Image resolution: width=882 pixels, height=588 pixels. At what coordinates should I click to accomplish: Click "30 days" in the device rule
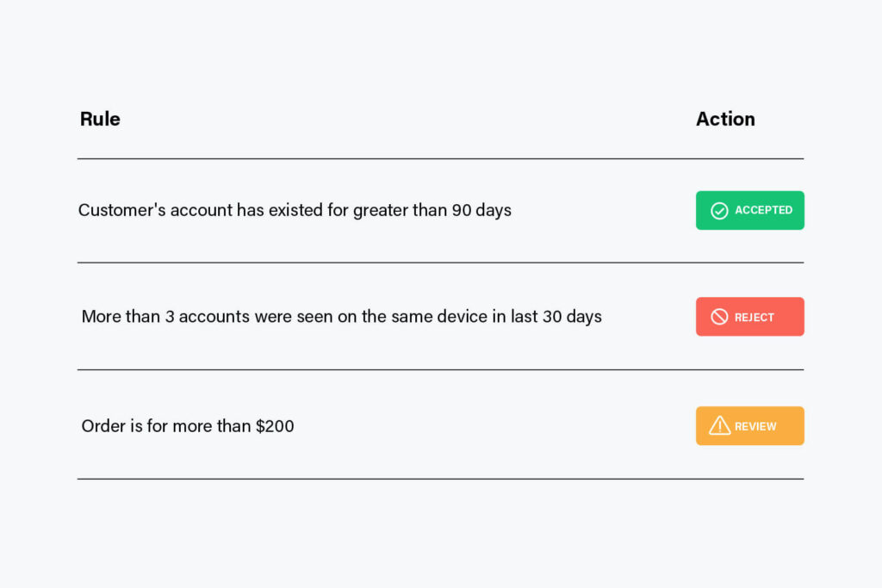point(572,317)
